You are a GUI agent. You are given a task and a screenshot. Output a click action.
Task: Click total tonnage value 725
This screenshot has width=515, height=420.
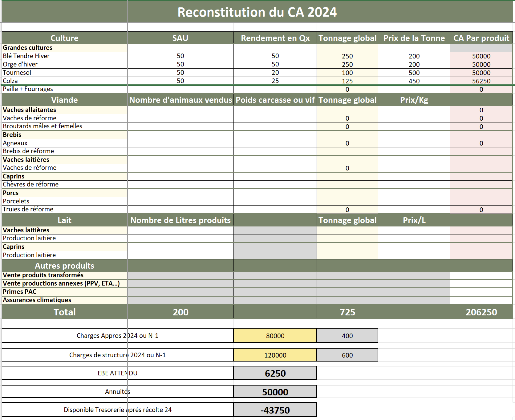tap(347, 312)
